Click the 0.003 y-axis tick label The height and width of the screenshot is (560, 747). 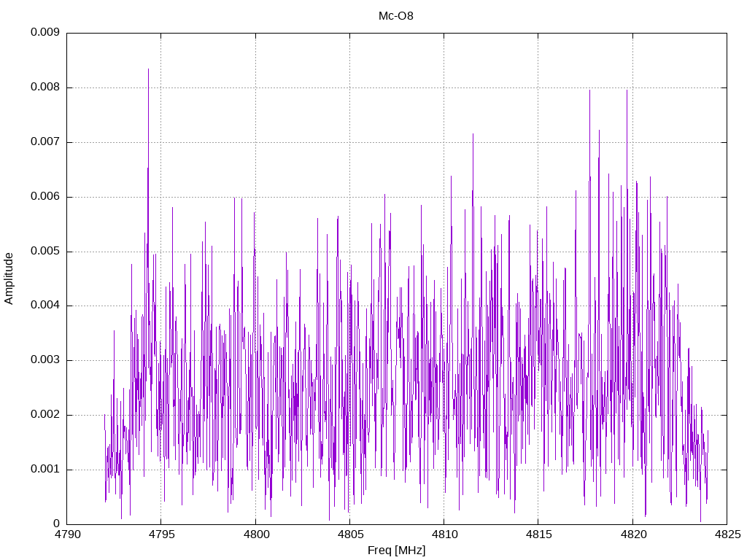[45, 360]
